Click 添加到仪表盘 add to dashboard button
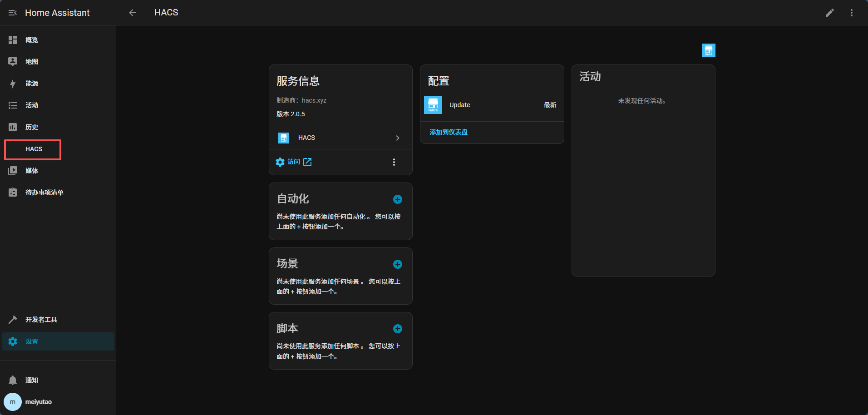The image size is (868, 415). pos(449,132)
